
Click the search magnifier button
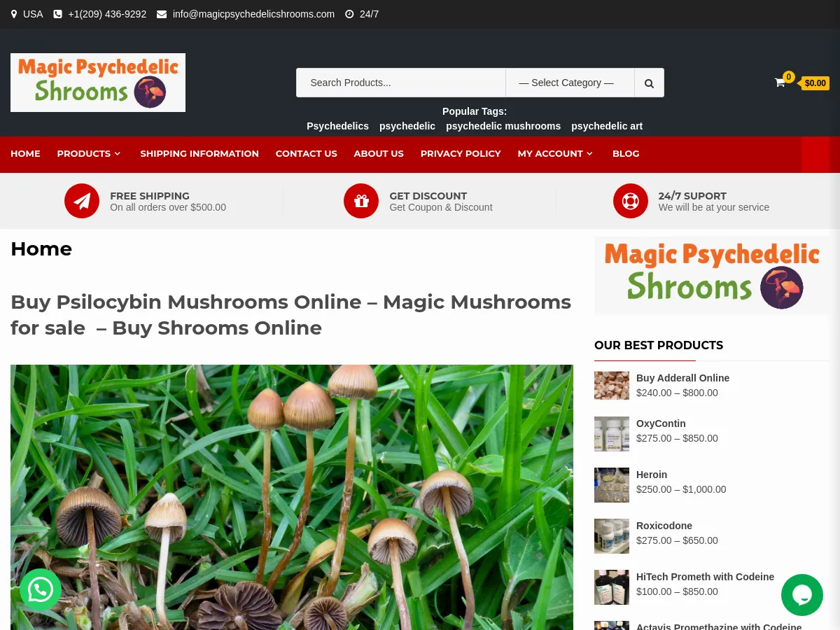(x=648, y=83)
